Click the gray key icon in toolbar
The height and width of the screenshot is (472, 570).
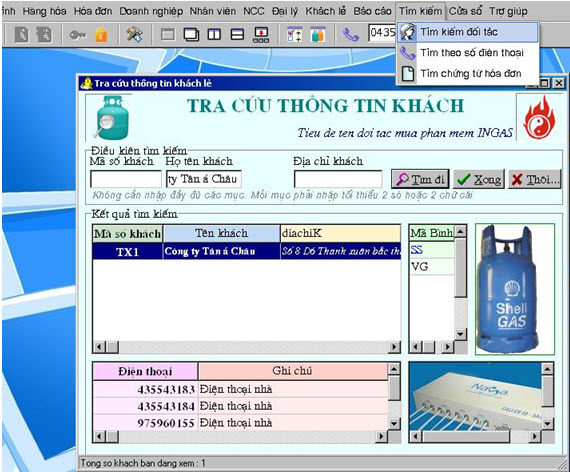(x=78, y=35)
